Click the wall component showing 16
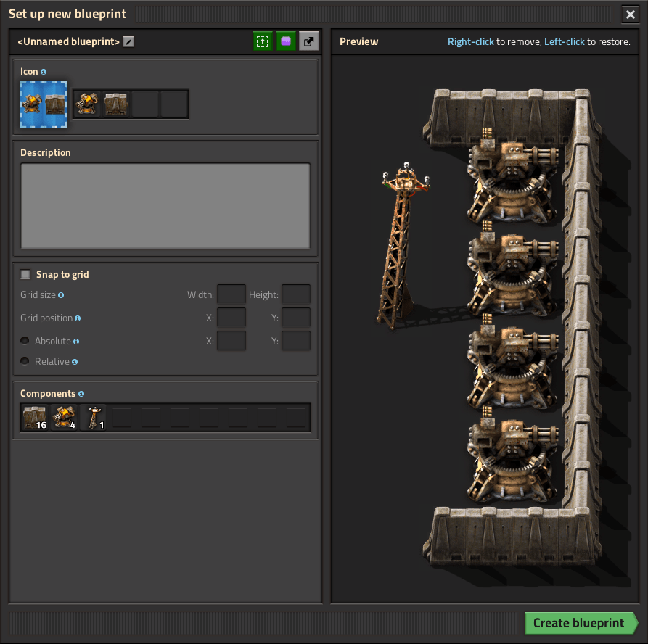The height and width of the screenshot is (644, 648). (x=33, y=415)
